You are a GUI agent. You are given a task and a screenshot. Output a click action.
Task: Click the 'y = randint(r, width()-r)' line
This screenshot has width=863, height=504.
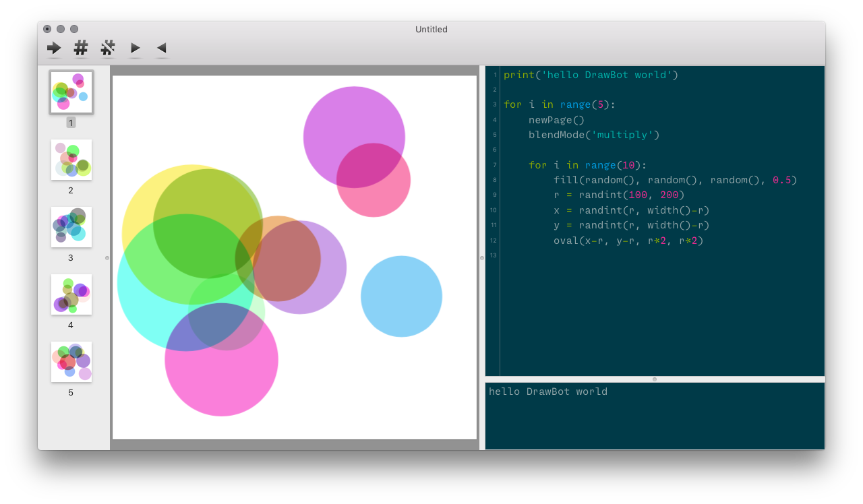tap(632, 225)
